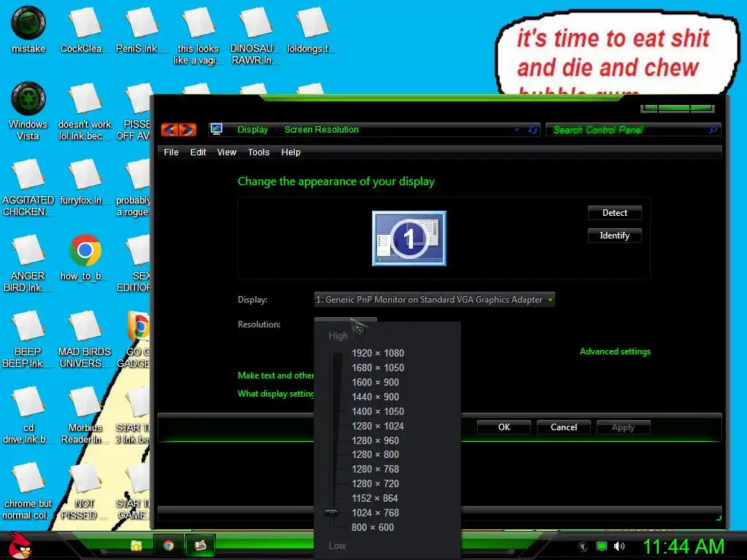Go forward with the right arrow button

click(187, 130)
